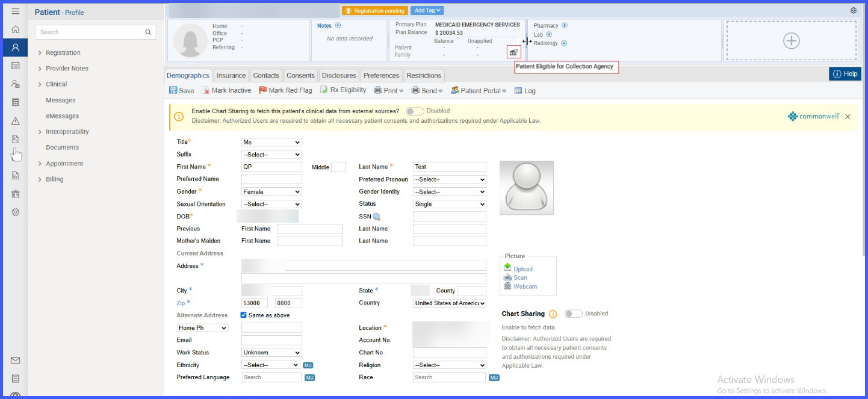Open the mail envelope icon in sidebar
This screenshot has width=868, height=399.
tap(16, 360)
